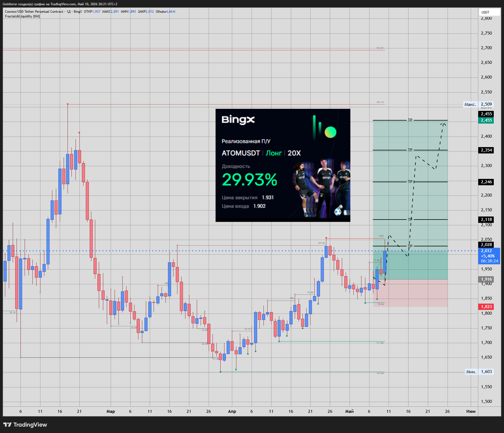Click the Объём 4,66M volume value
Screen dimensions: 504x433
[x=165, y=12]
